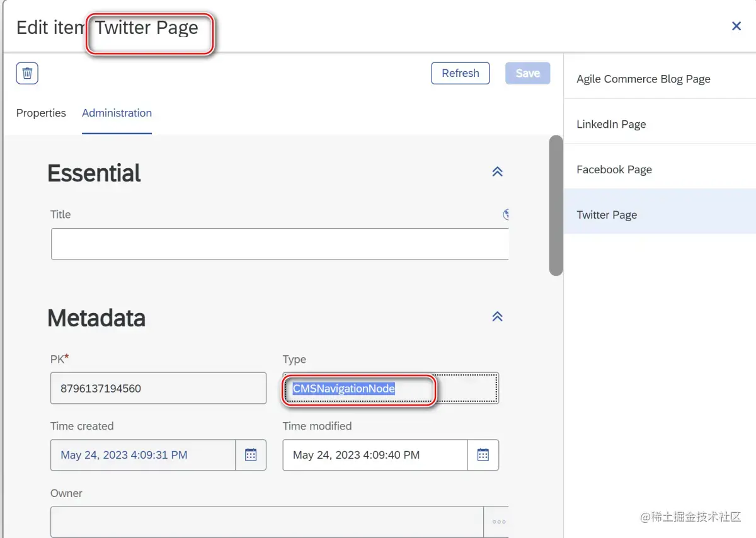Click the Owner input field
The height and width of the screenshot is (538, 756).
267,522
